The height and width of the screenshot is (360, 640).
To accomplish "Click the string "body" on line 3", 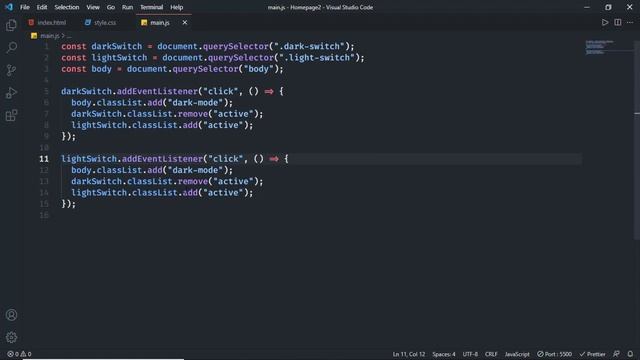I will coord(258,69).
